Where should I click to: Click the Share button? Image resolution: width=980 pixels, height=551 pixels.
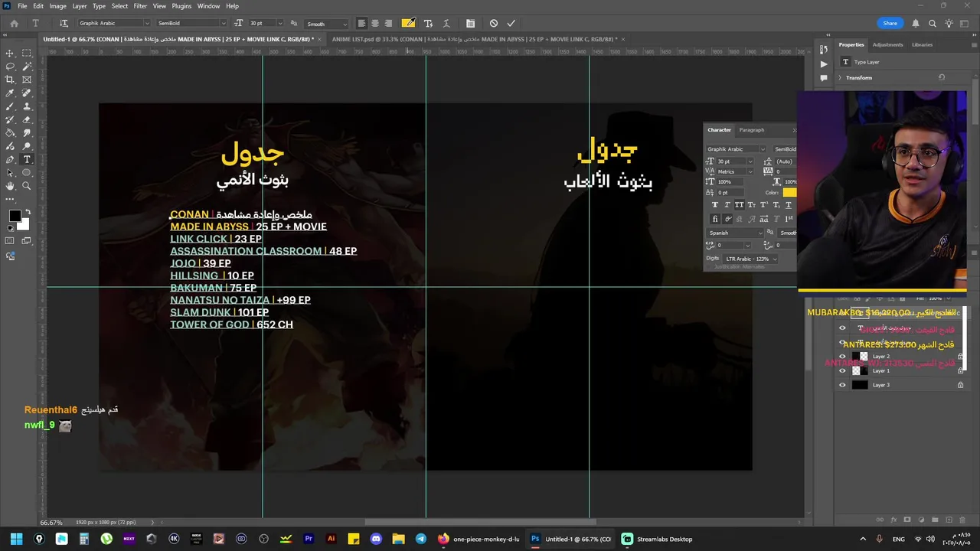[890, 24]
